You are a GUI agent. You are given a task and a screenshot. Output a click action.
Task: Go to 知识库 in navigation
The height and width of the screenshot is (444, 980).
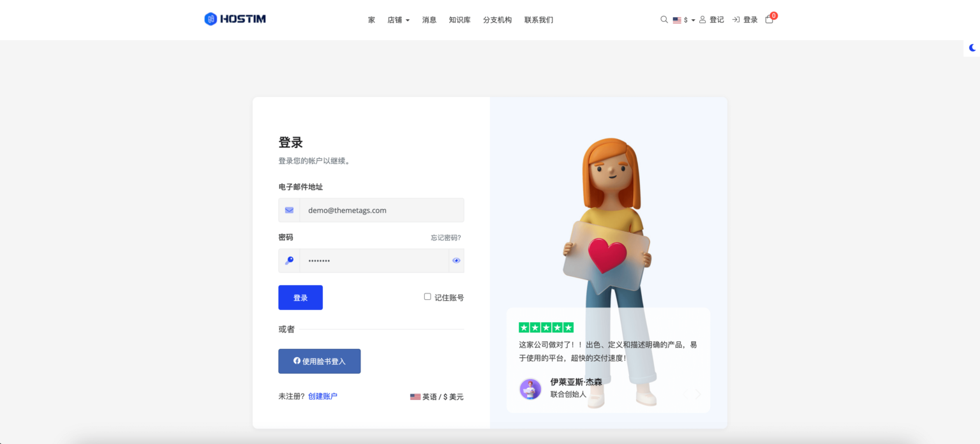(x=459, y=20)
